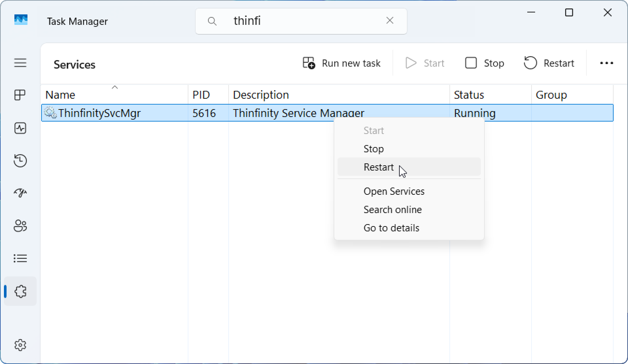Click the PID value 5616

click(x=204, y=113)
